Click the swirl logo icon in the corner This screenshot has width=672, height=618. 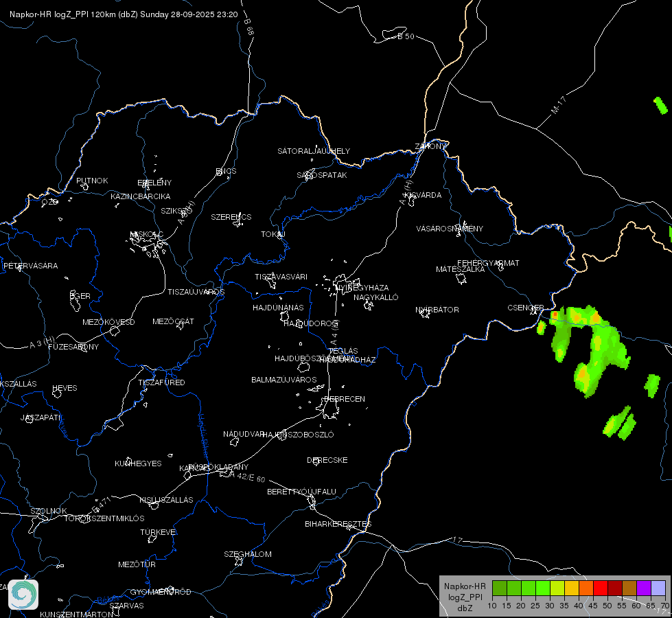23,595
